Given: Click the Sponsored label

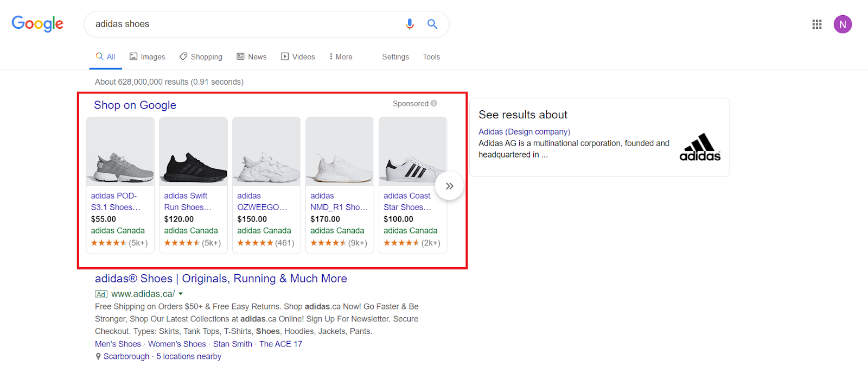Looking at the screenshot, I should click(x=411, y=103).
